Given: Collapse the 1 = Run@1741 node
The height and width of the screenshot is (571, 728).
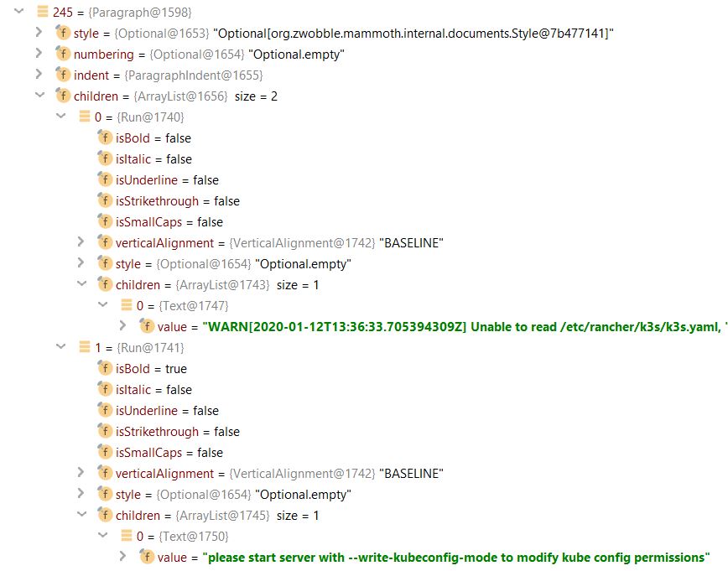Looking at the screenshot, I should 61,347.
